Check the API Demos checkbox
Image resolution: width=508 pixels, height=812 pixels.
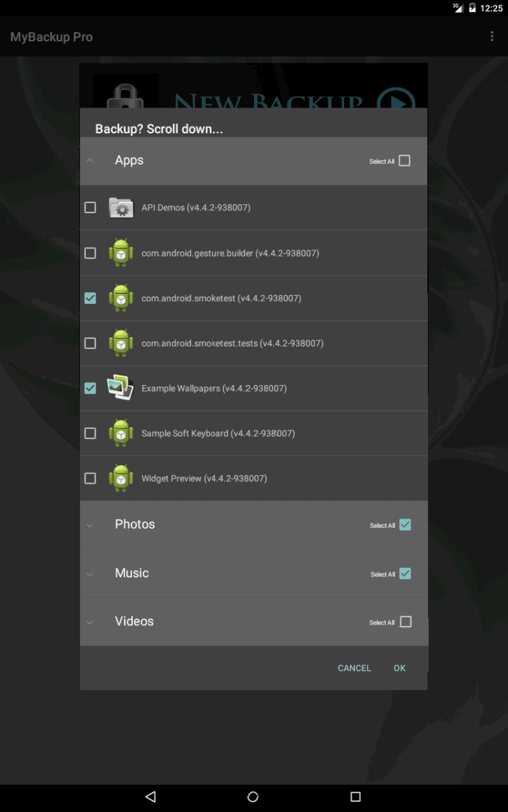point(90,208)
